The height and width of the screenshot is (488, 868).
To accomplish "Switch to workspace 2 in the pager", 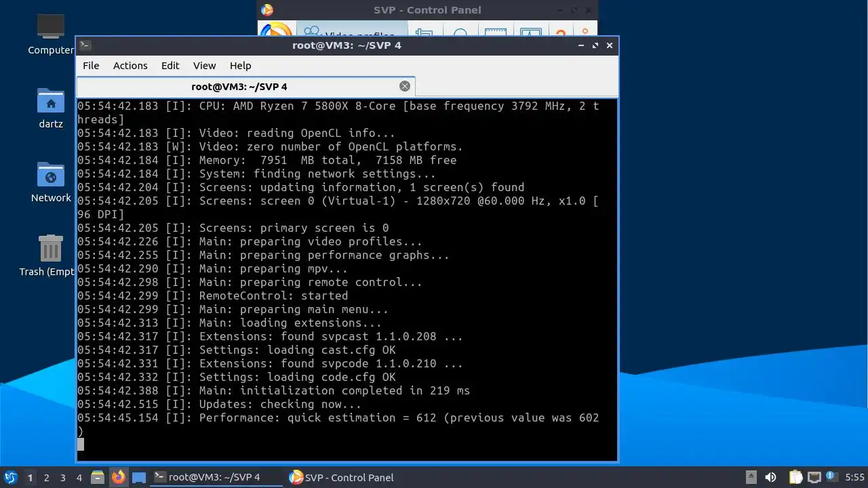I will tap(46, 478).
